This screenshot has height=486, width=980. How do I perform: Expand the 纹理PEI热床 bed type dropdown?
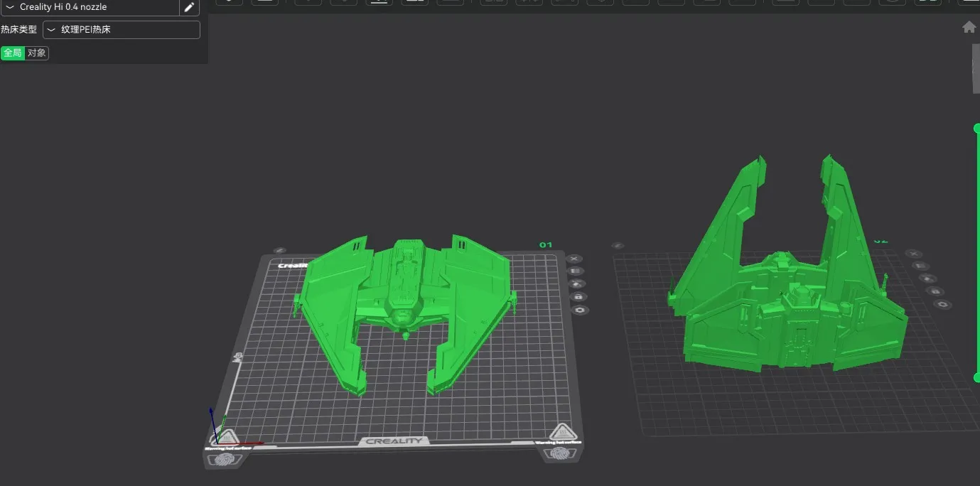click(x=121, y=30)
